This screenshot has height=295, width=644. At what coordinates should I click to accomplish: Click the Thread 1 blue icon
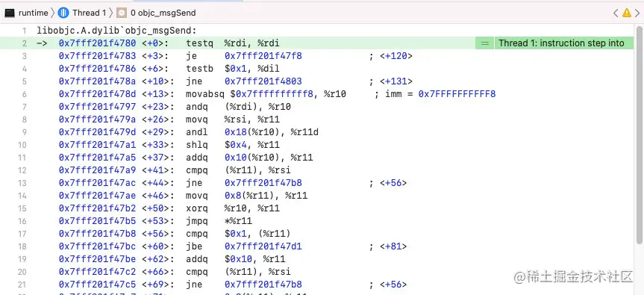(x=63, y=13)
